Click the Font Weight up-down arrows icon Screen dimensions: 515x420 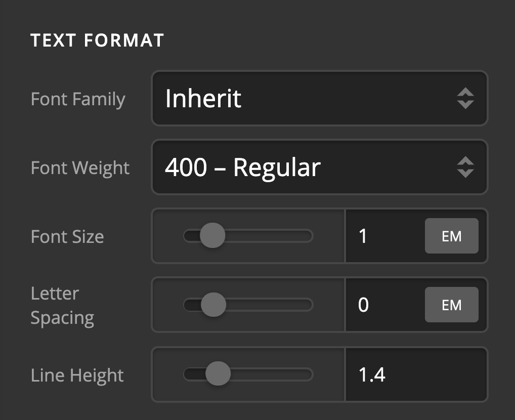[x=465, y=167]
